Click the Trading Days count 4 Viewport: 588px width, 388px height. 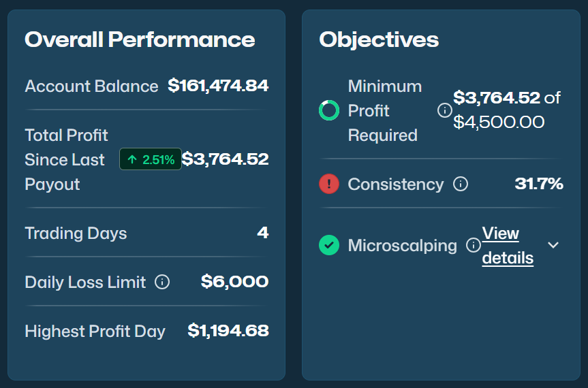263,233
